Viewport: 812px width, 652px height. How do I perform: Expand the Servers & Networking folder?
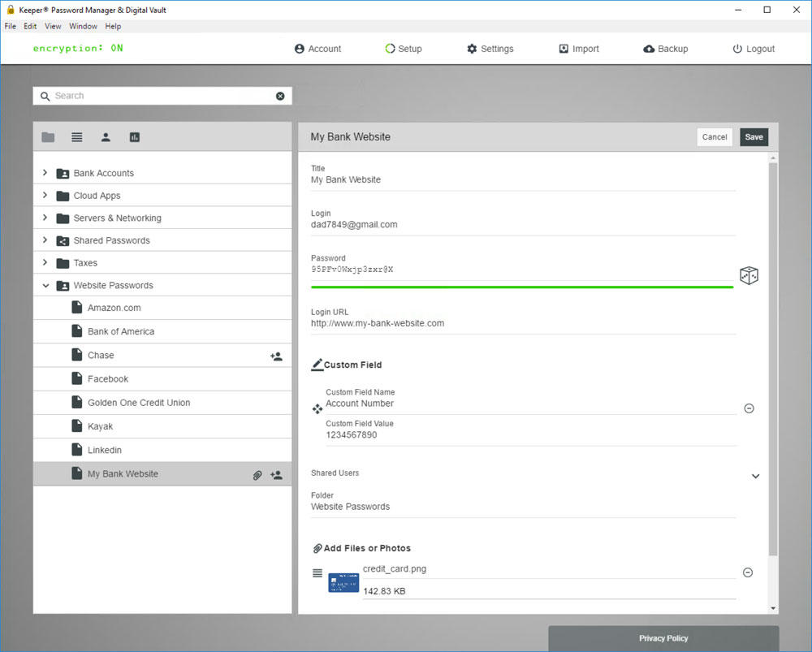pyautogui.click(x=45, y=218)
